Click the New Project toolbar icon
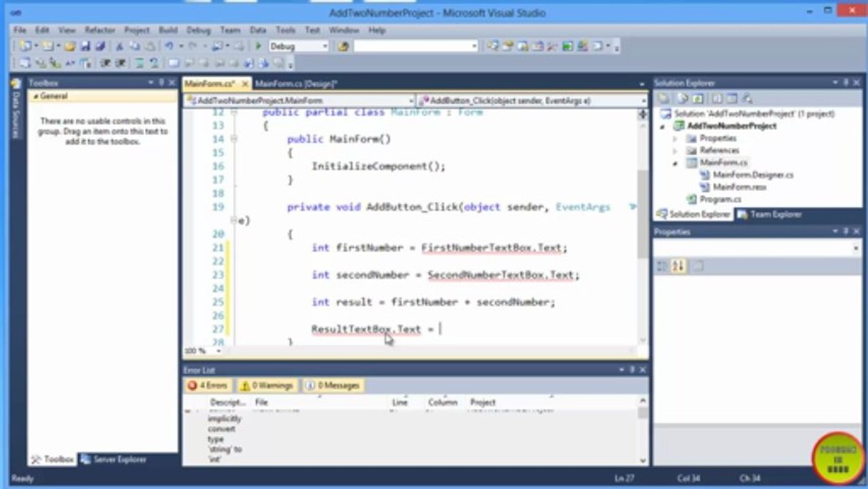The height and width of the screenshot is (489, 868). tap(25, 46)
